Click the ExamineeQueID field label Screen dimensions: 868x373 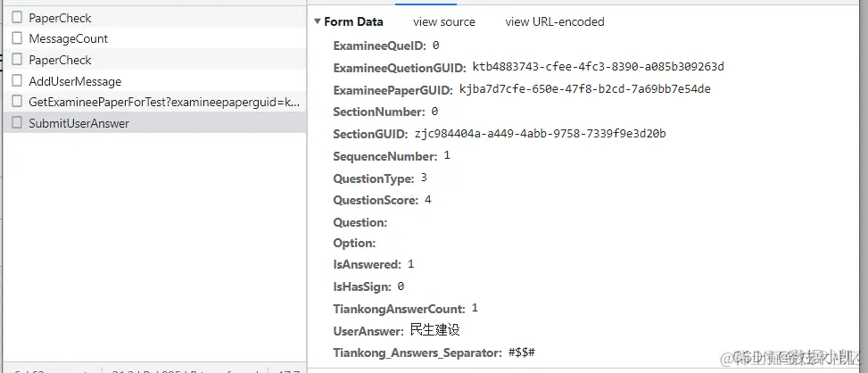(x=380, y=46)
